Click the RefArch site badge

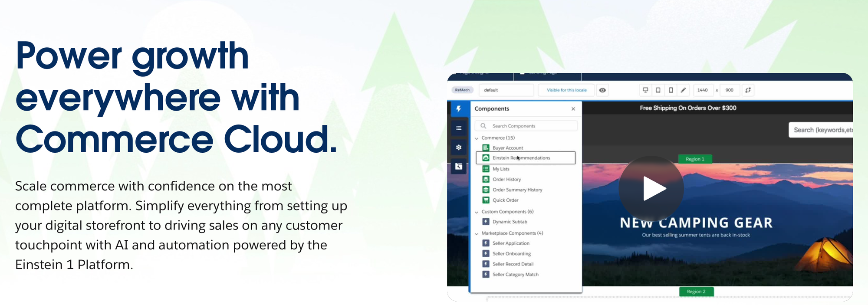tap(462, 90)
